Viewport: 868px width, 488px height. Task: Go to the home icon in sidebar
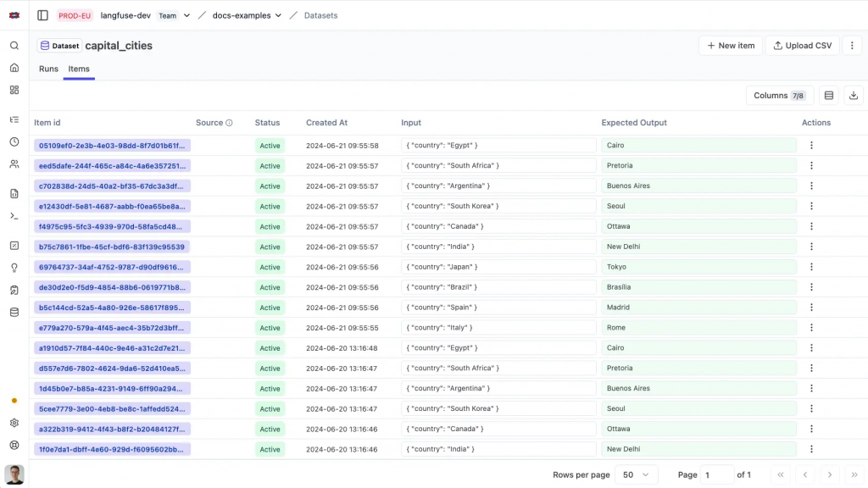point(14,68)
